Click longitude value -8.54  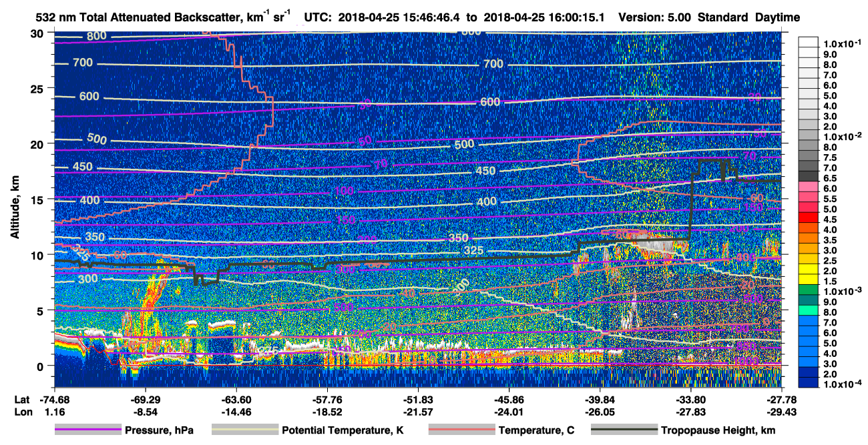click(146, 412)
